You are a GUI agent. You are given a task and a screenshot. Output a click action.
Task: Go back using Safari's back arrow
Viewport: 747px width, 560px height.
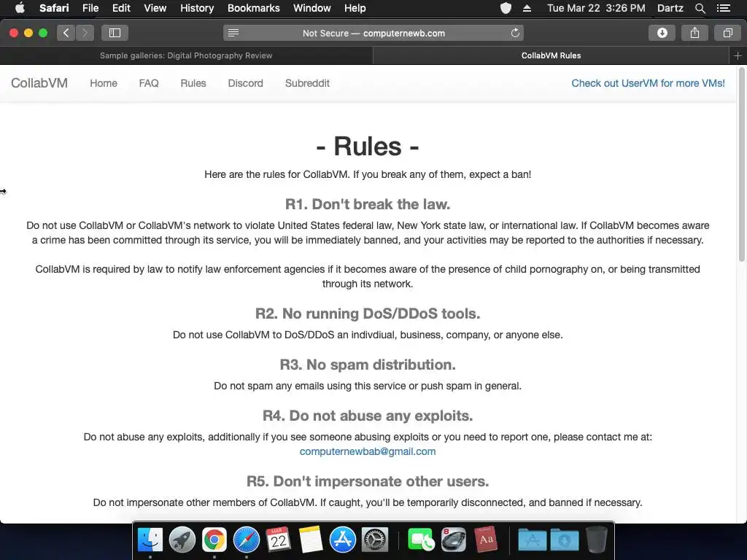[x=66, y=33]
